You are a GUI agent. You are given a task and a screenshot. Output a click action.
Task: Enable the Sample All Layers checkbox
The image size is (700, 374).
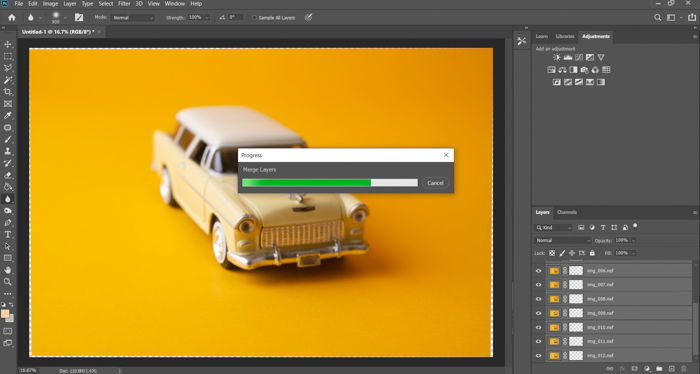(x=254, y=18)
